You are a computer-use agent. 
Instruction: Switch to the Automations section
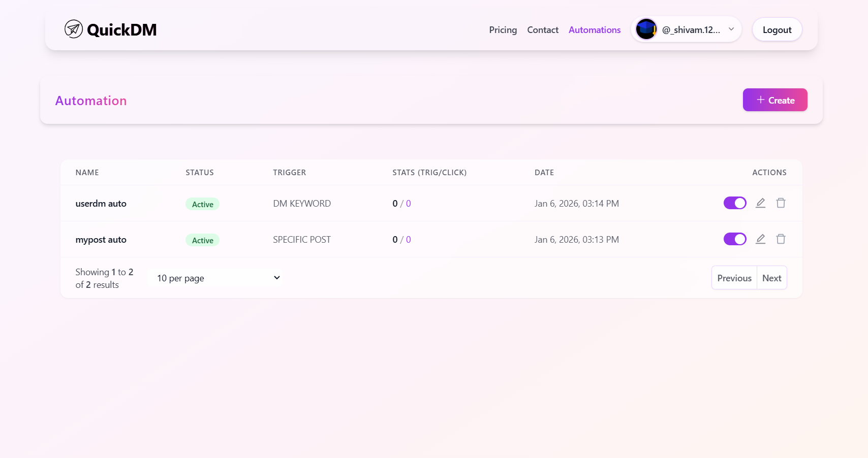(594, 29)
